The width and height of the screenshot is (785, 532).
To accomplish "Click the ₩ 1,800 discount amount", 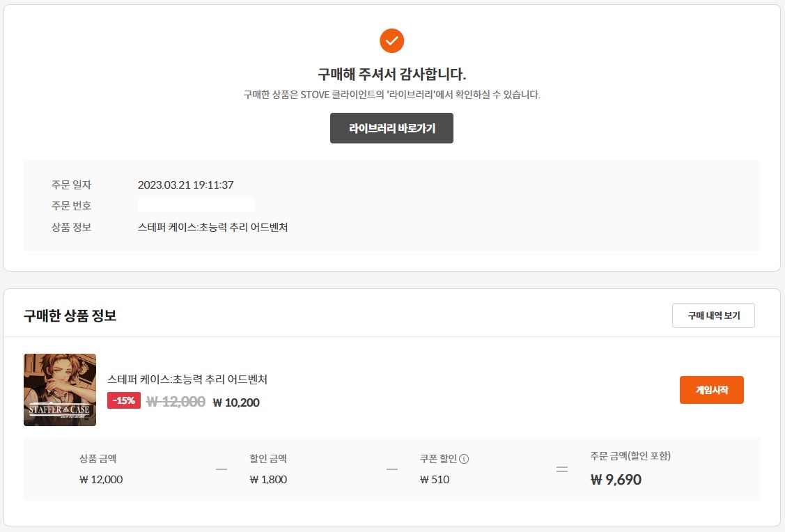I will [268, 479].
